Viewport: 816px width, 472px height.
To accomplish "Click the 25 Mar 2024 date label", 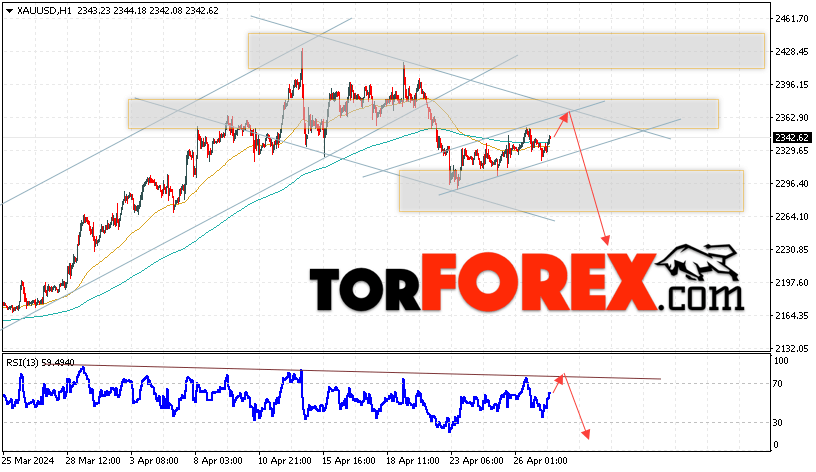I will coord(28,461).
